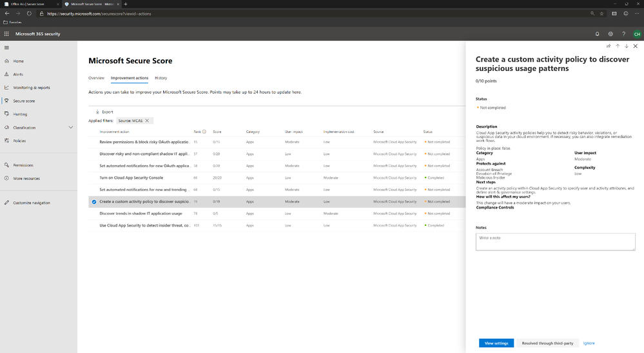The image size is (644, 353).
Task: Click the Hunting icon in sidebar
Action: (x=6, y=114)
